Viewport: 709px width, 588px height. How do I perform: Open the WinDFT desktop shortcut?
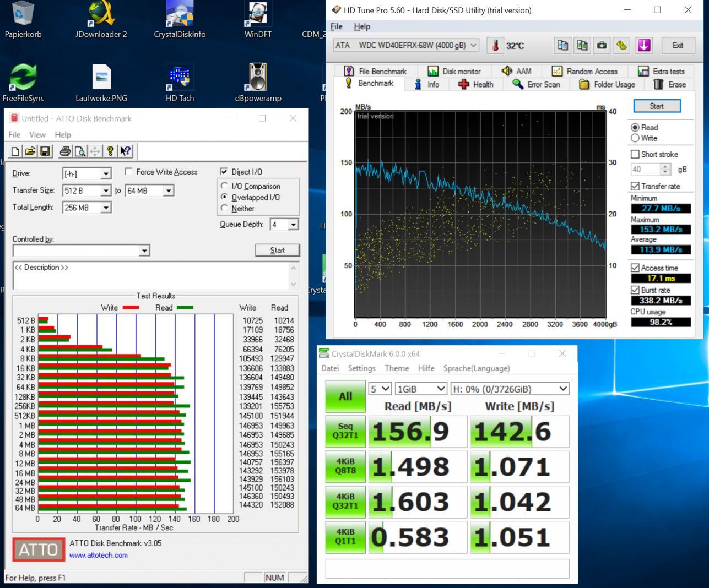(258, 20)
